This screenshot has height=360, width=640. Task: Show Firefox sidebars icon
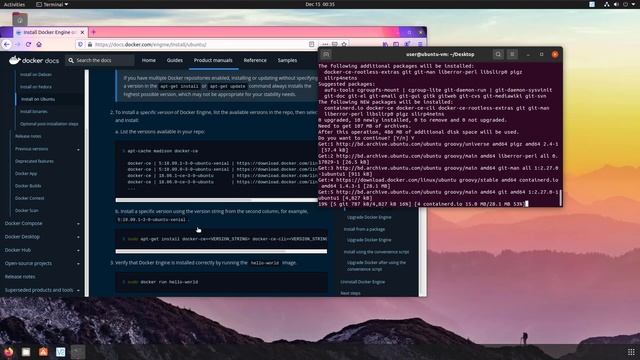[396, 44]
